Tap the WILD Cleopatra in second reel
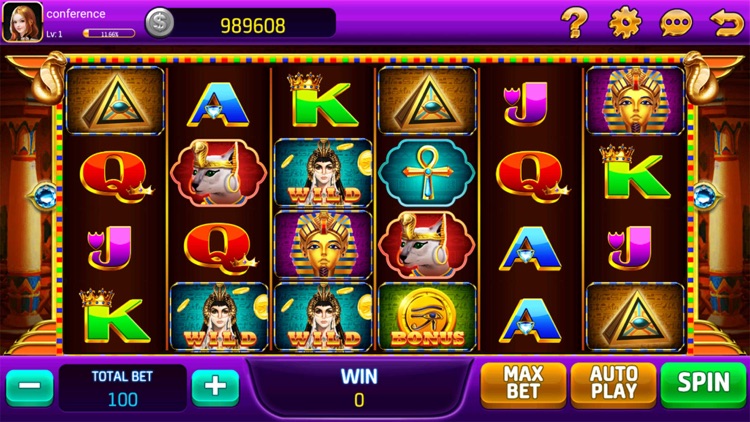The height and width of the screenshot is (422, 750). 219,317
